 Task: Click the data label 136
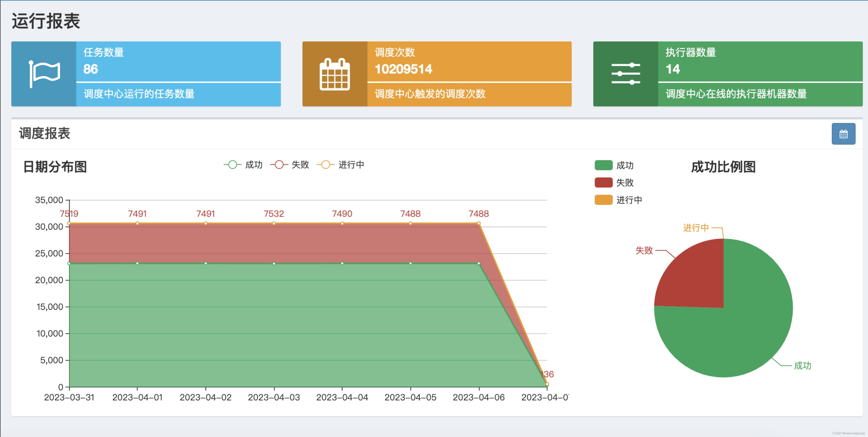(547, 374)
